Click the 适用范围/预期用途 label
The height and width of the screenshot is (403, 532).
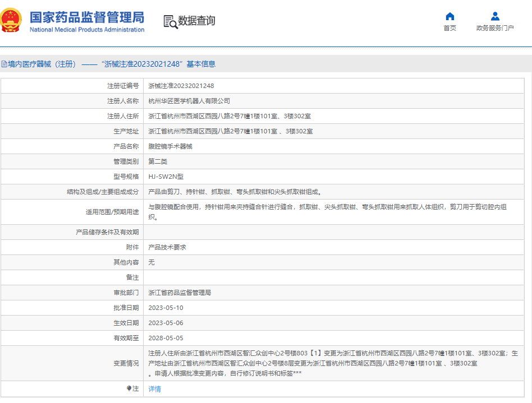tap(112, 212)
